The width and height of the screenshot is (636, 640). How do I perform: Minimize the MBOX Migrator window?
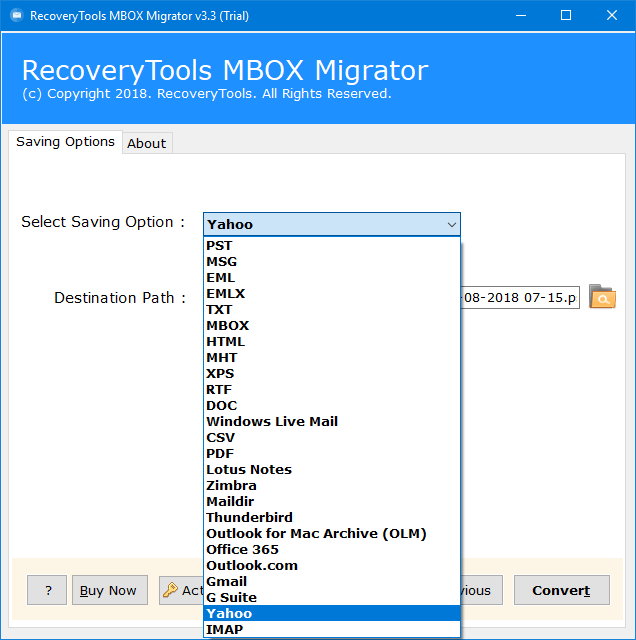pos(520,15)
